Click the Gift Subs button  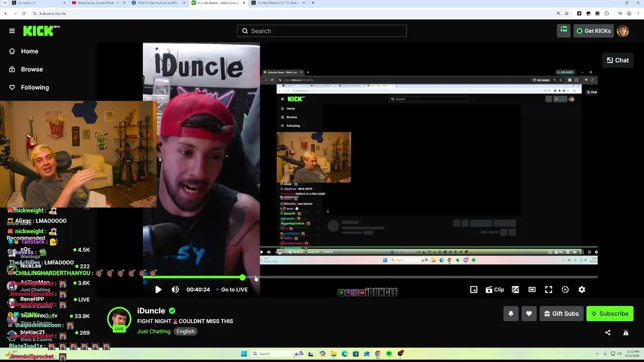561,314
